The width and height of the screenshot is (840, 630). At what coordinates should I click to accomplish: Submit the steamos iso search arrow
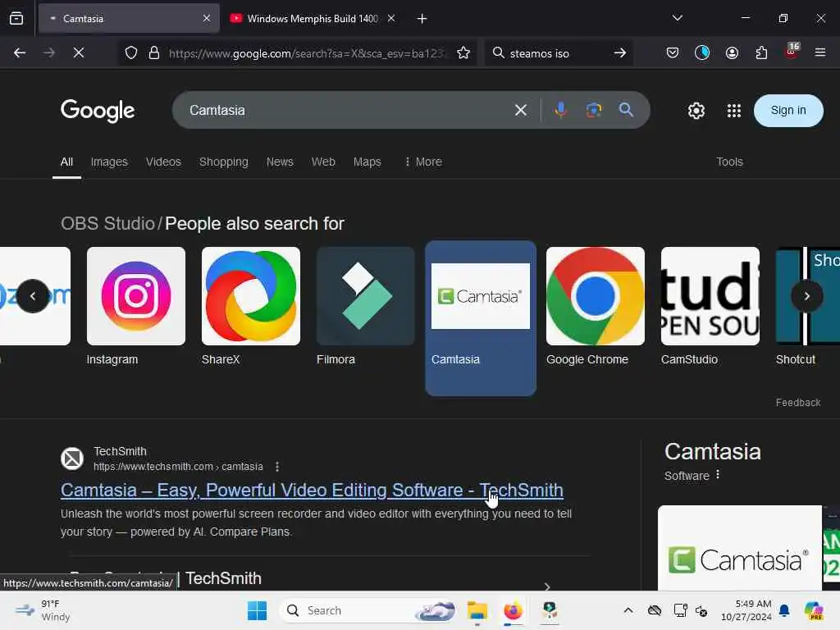(620, 52)
